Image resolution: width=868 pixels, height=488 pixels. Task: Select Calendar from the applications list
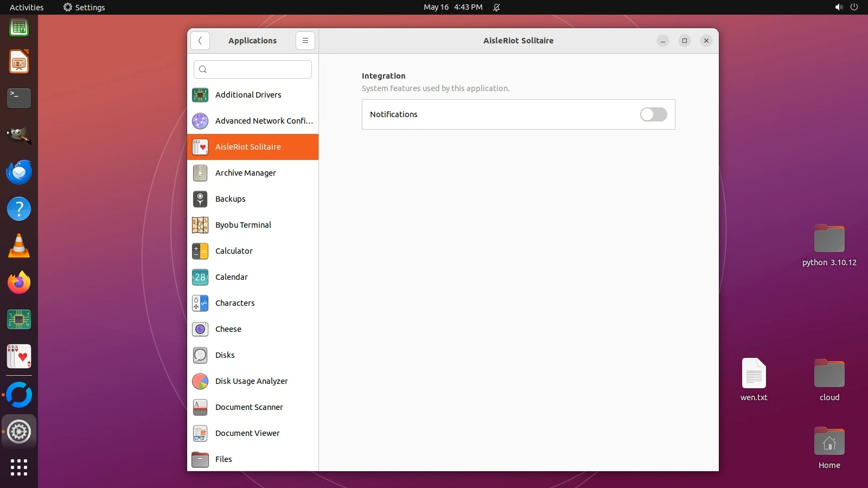tap(253, 277)
